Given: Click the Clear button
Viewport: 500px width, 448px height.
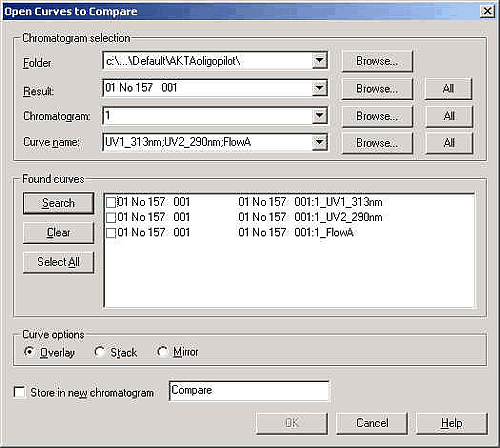Looking at the screenshot, I should (58, 232).
